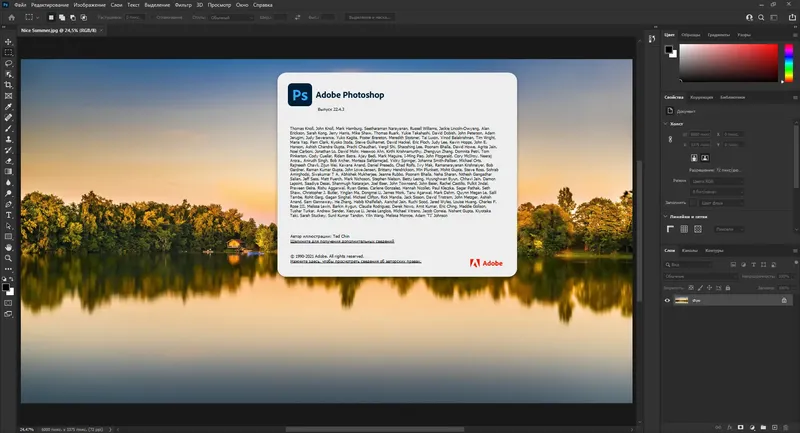Toggle lock all padlock in Layers panel
800x433 pixels.
[x=728, y=288]
